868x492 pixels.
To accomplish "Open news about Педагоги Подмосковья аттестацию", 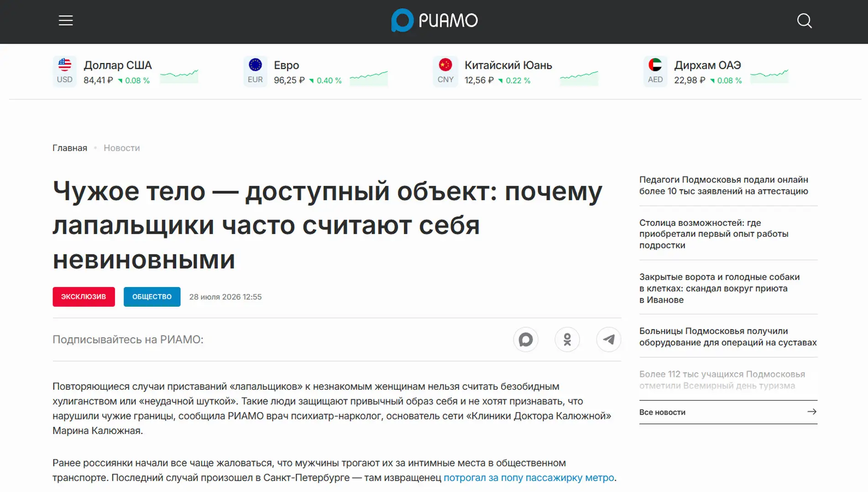I will click(x=724, y=185).
